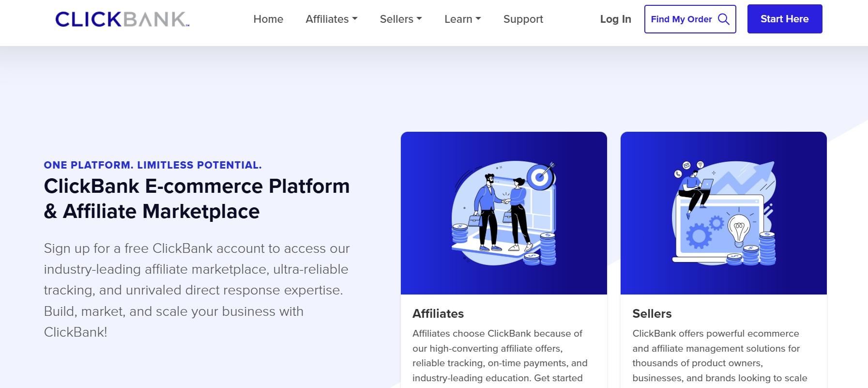Open the Affiliates dropdown menu
The image size is (868, 388).
[332, 19]
